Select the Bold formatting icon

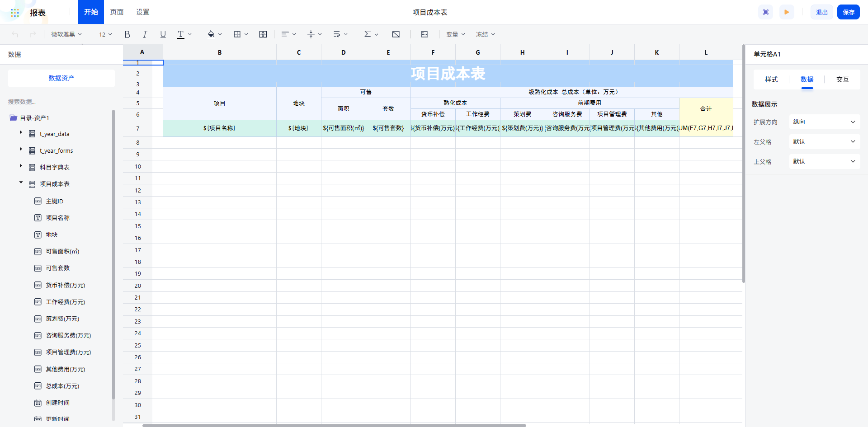127,34
